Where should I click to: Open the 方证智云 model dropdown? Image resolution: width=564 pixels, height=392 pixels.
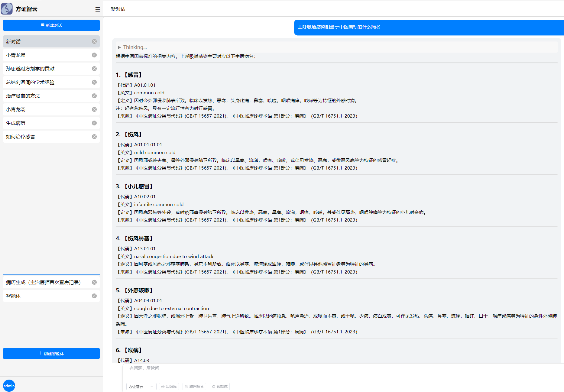[141, 387]
